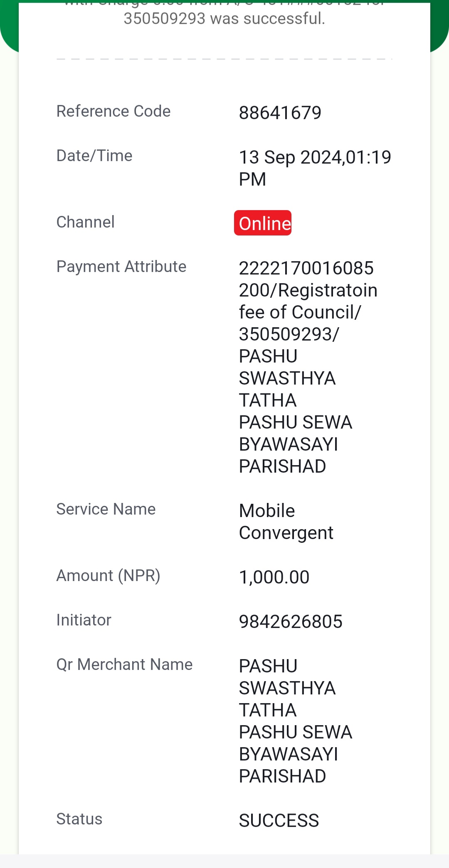
Task: Select the SUCCESS status value
Action: coord(279,820)
